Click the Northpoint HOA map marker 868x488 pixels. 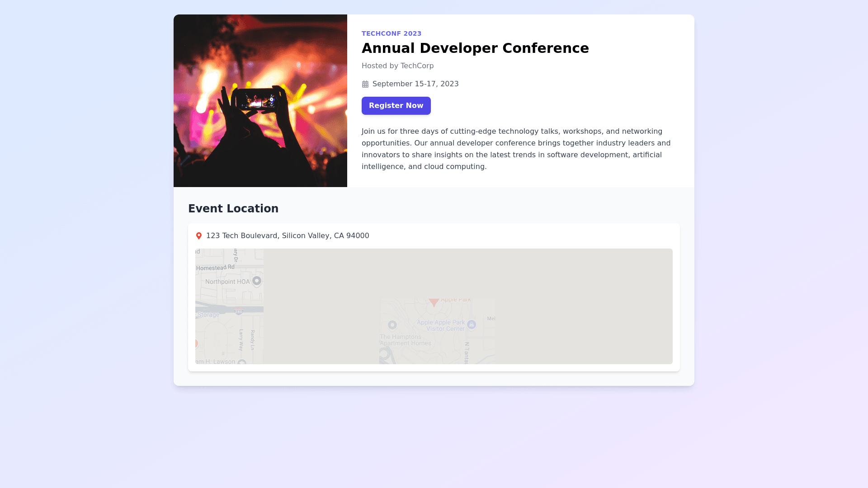tap(257, 281)
